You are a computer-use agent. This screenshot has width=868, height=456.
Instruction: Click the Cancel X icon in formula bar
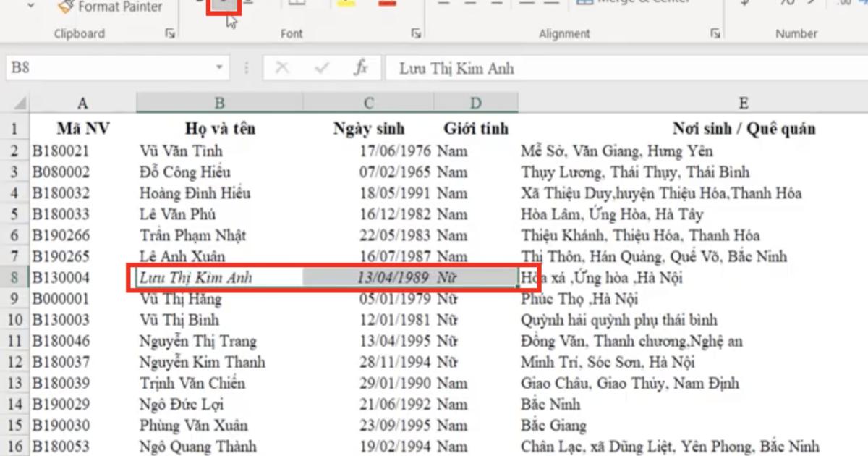(x=282, y=68)
